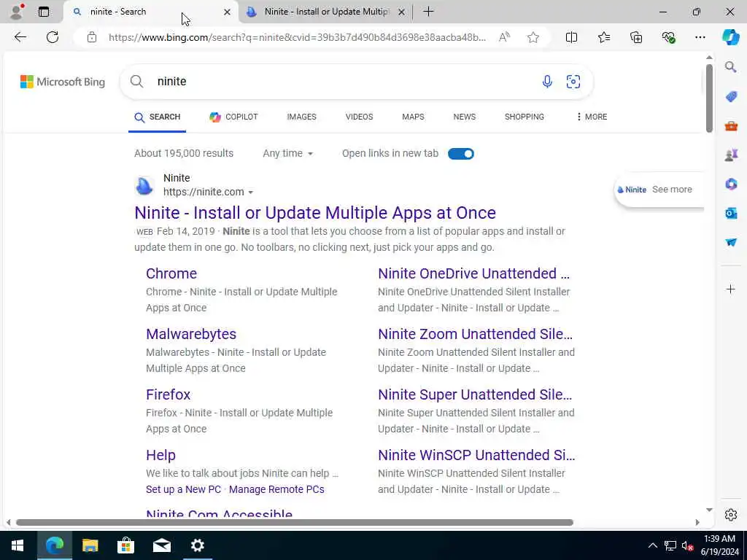Open sidebar Drop paper plane icon
The image size is (747, 560).
731,242
